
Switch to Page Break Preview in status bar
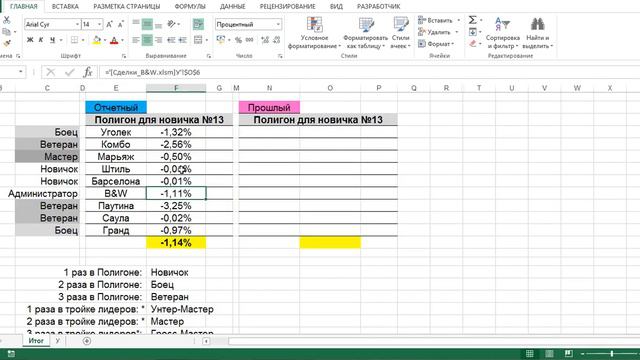[569, 353]
